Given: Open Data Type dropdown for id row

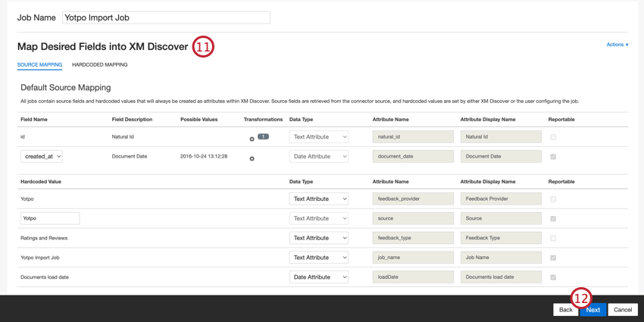Looking at the screenshot, I should coord(319,137).
